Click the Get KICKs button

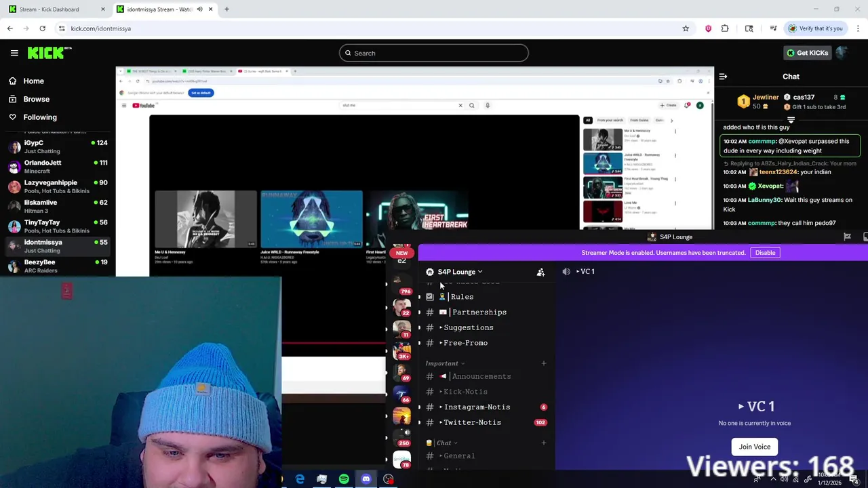click(807, 53)
